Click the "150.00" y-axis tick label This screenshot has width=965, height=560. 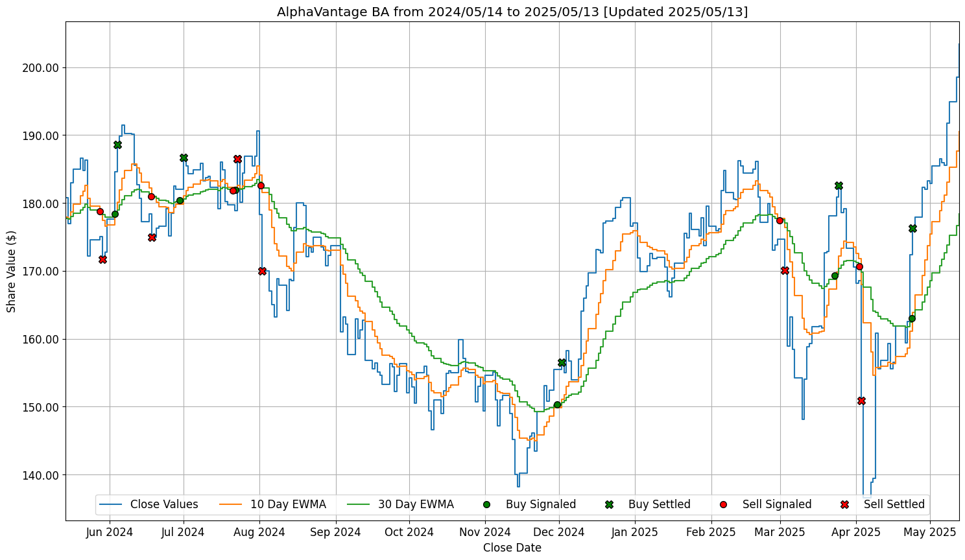pos(42,407)
